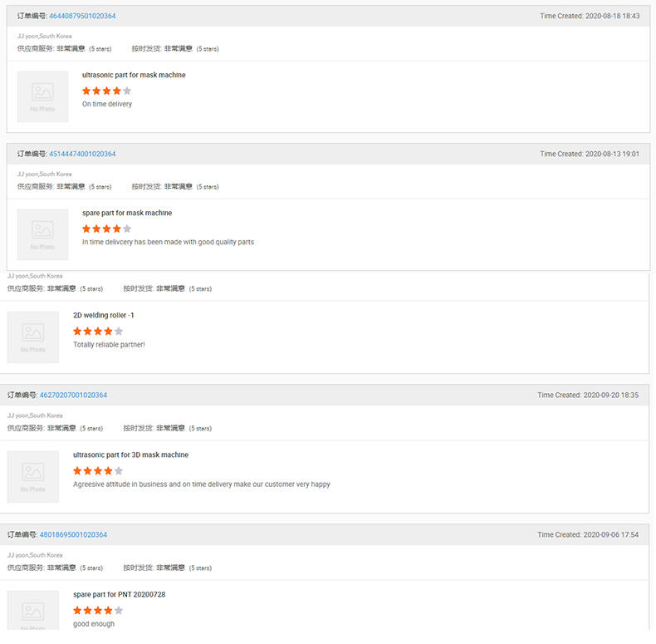Click the 'ultrasonic part for 3D mask machine' title
Viewport: 656px width, 644px height.
130,455
